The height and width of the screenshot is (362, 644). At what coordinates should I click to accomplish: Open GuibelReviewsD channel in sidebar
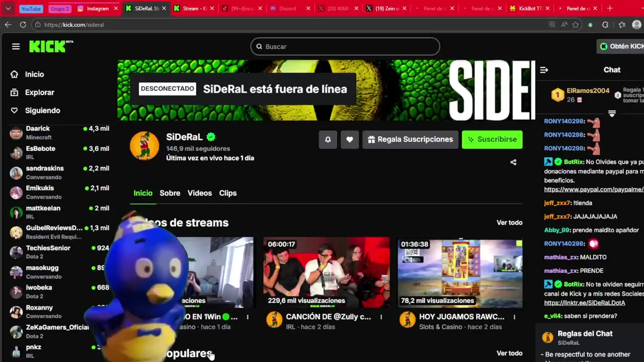coord(59,232)
